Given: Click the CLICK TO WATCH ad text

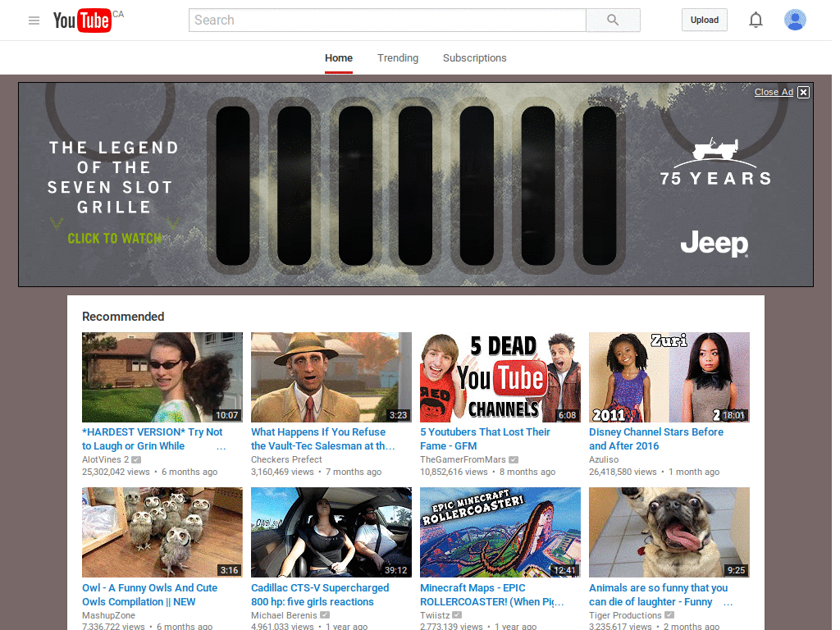Looking at the screenshot, I should (114, 239).
